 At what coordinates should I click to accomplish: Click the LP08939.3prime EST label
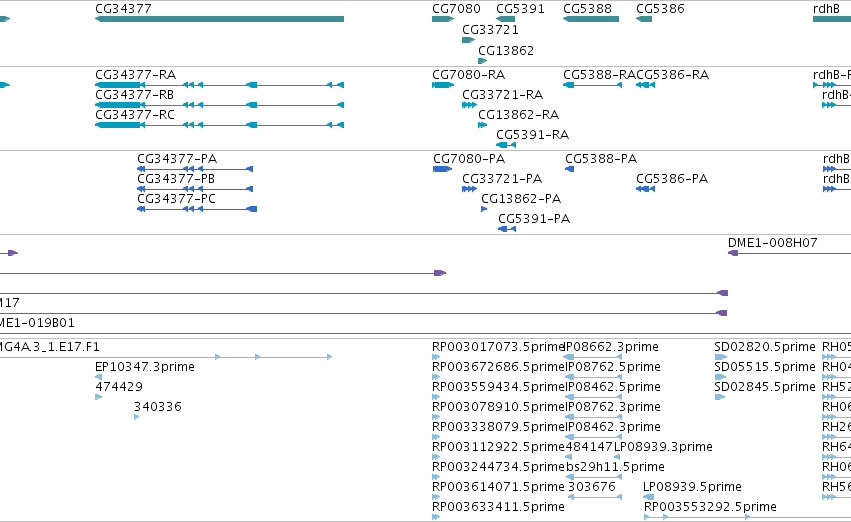pyautogui.click(x=663, y=447)
